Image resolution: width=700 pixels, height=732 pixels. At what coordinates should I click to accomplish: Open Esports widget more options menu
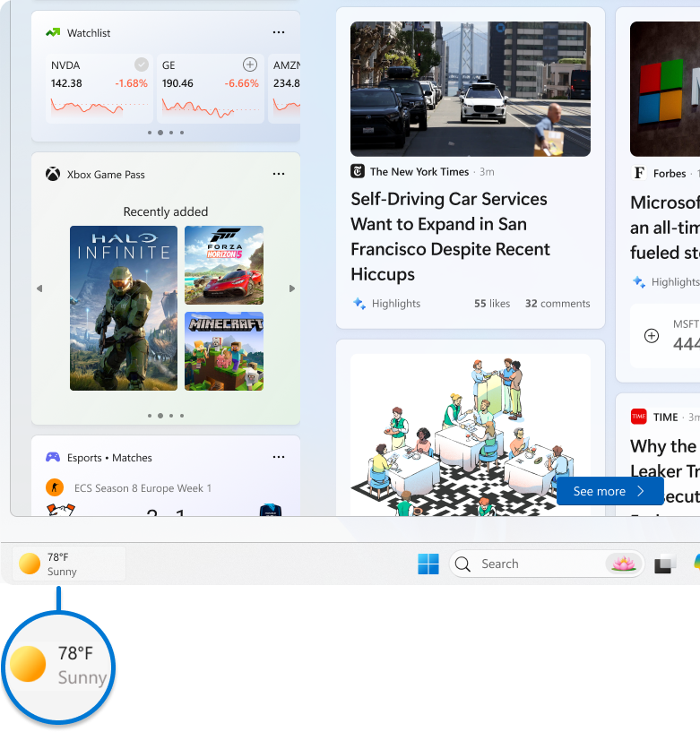tap(279, 458)
